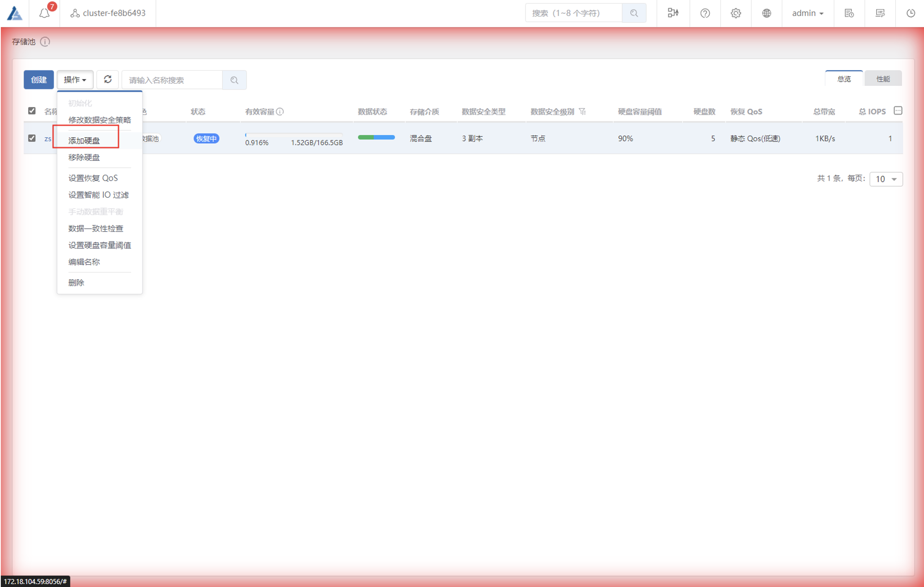Select 添加硬盘 from the menu
924x587 pixels.
84,140
